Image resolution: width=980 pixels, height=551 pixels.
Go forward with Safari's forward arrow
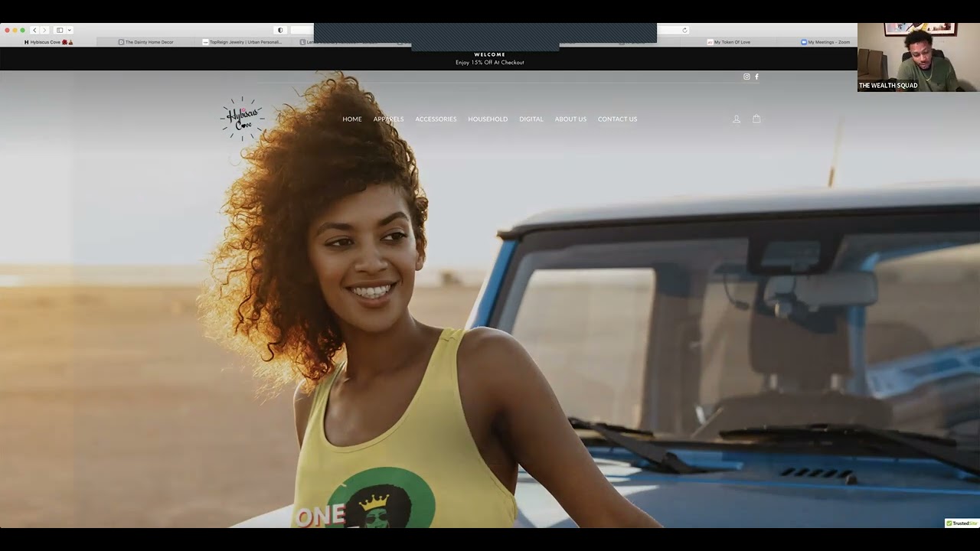tap(44, 30)
